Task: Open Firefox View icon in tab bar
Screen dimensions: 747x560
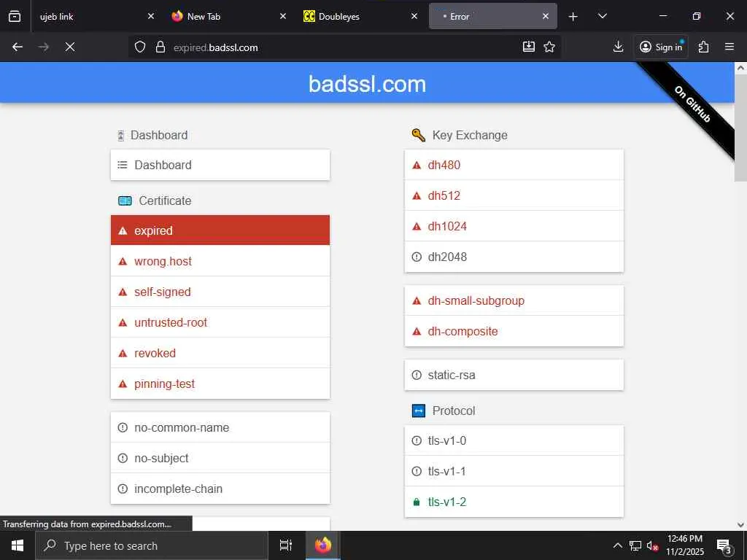Action: pos(15,16)
